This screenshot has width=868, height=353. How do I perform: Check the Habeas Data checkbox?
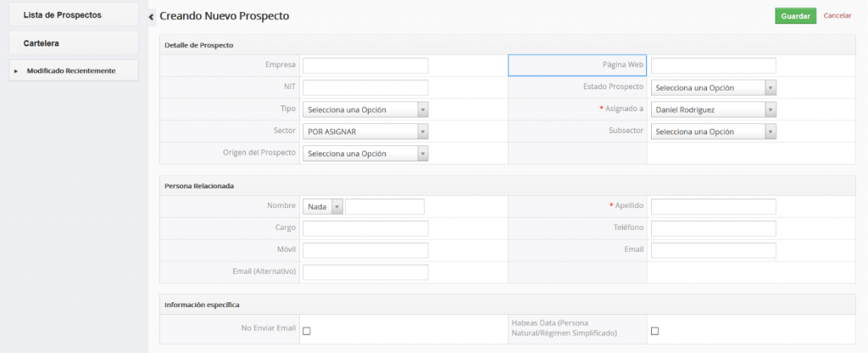(654, 331)
